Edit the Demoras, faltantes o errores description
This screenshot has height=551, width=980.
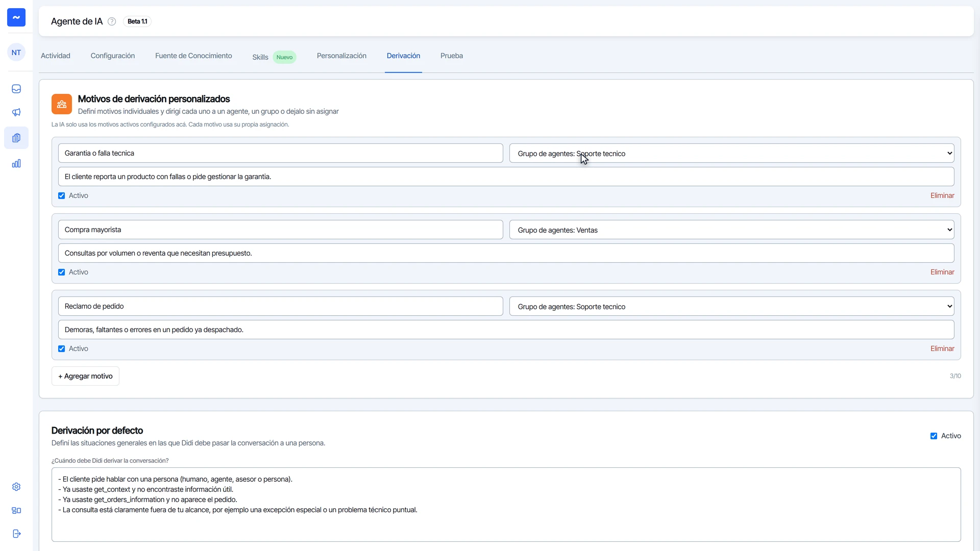pos(506,330)
